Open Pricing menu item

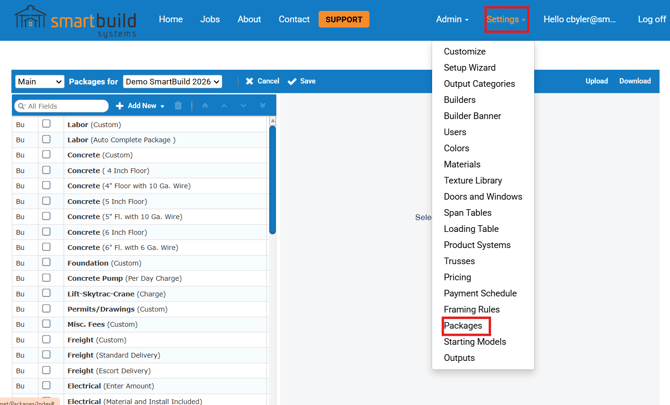(x=457, y=277)
